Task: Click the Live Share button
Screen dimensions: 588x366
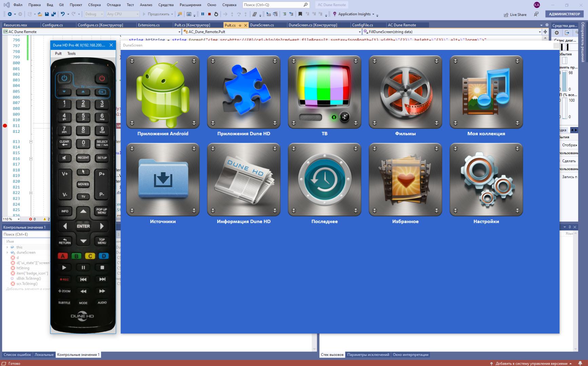Action: pos(515,15)
